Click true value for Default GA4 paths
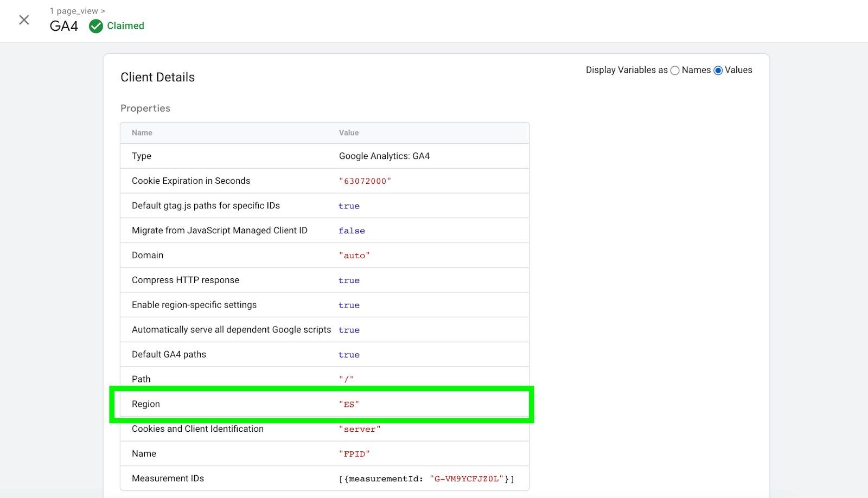 (x=349, y=355)
